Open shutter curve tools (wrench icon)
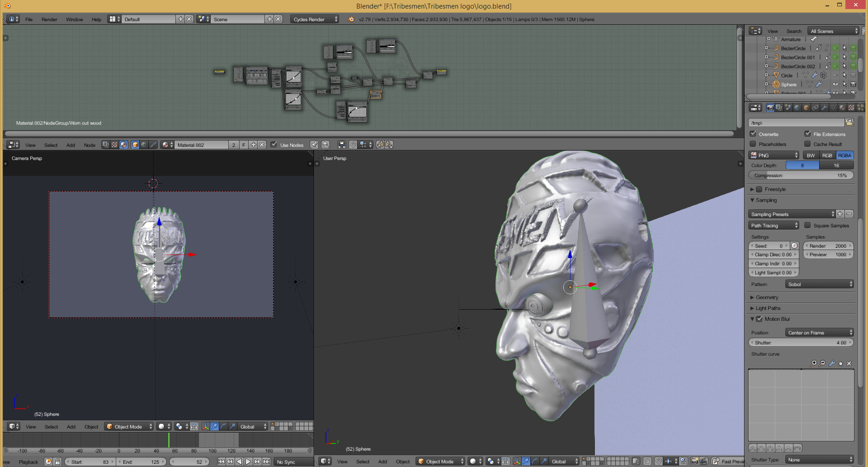868x467 pixels. click(832, 363)
